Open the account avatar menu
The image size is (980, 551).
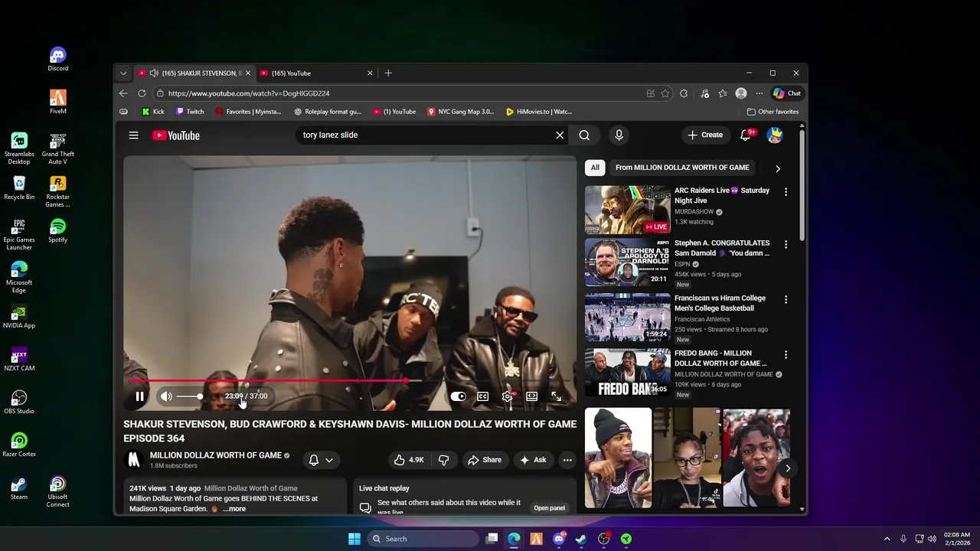click(775, 135)
